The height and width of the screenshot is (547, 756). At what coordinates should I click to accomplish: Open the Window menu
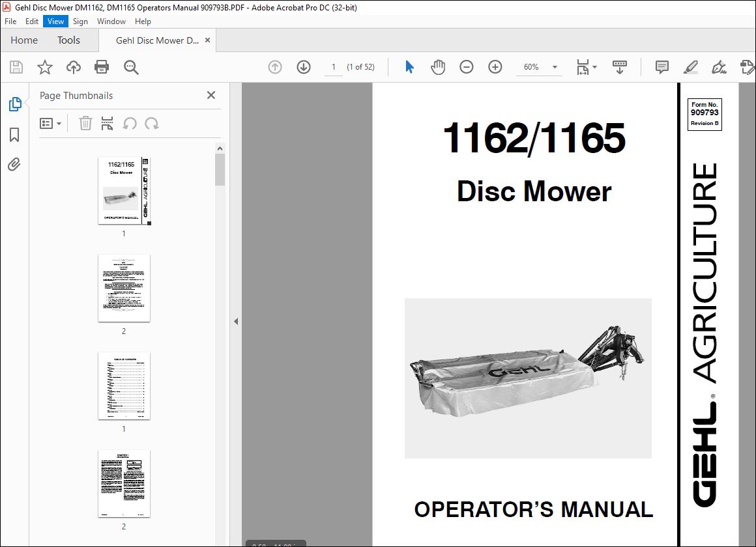(111, 21)
